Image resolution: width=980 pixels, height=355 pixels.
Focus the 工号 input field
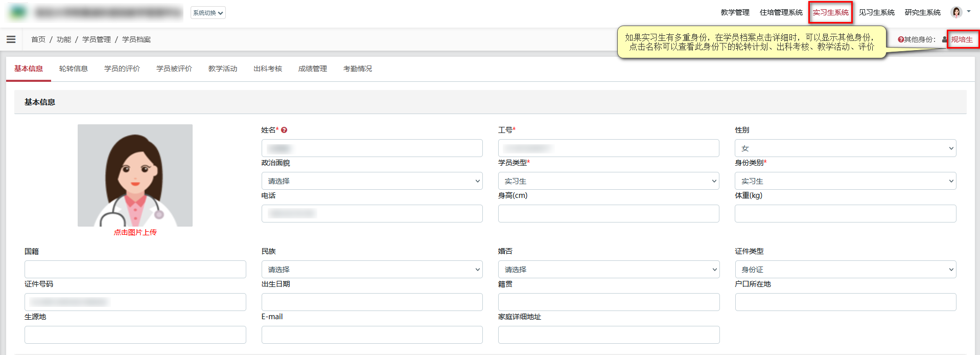(609, 148)
